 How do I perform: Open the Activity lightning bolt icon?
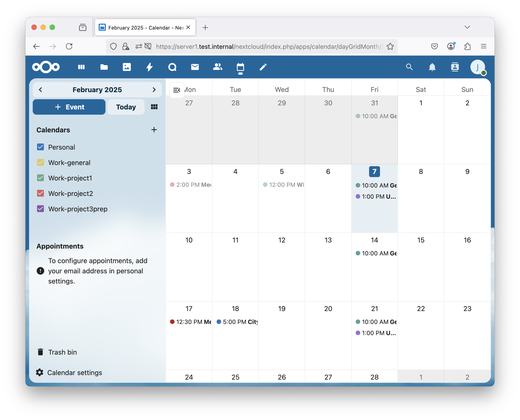point(150,67)
